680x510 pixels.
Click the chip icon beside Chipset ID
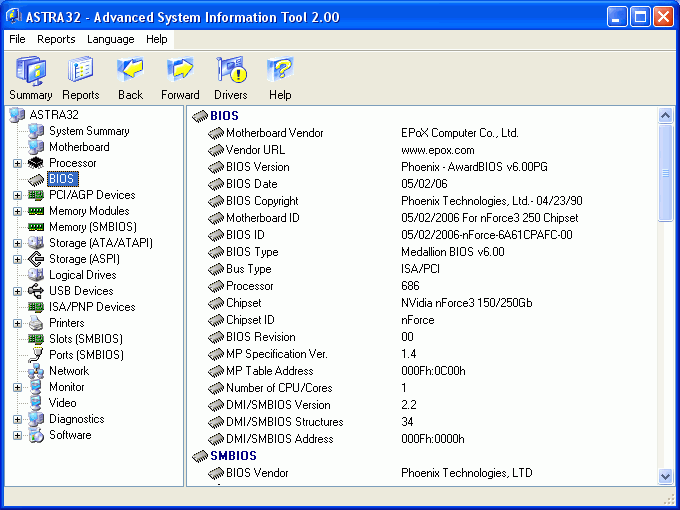[x=216, y=320]
